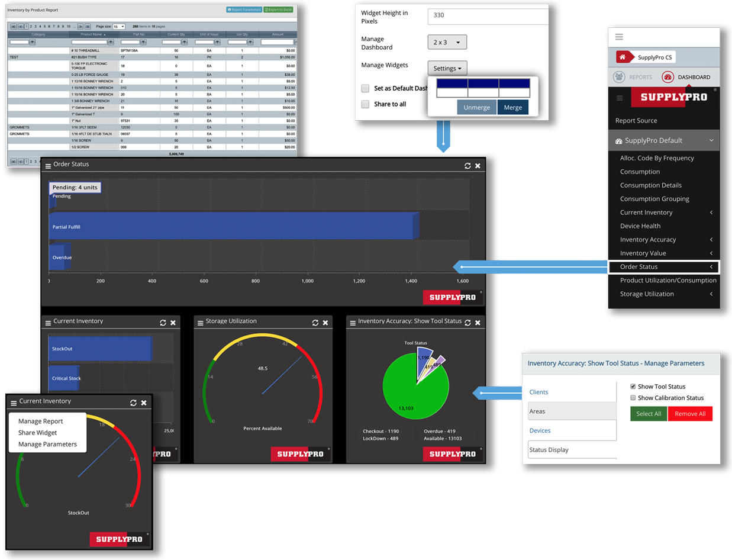Select Consumption Grouping in the sidebar
732x560 pixels.
[x=654, y=199]
